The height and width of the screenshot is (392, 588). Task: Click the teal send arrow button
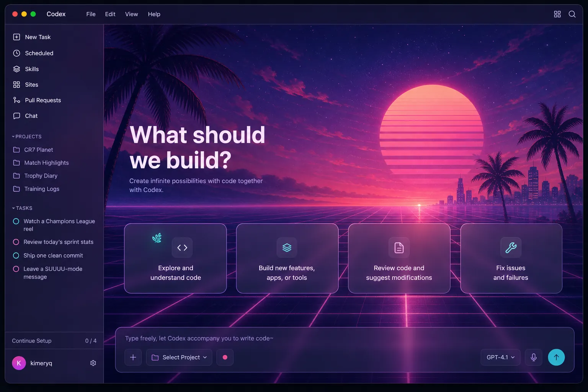(556, 357)
